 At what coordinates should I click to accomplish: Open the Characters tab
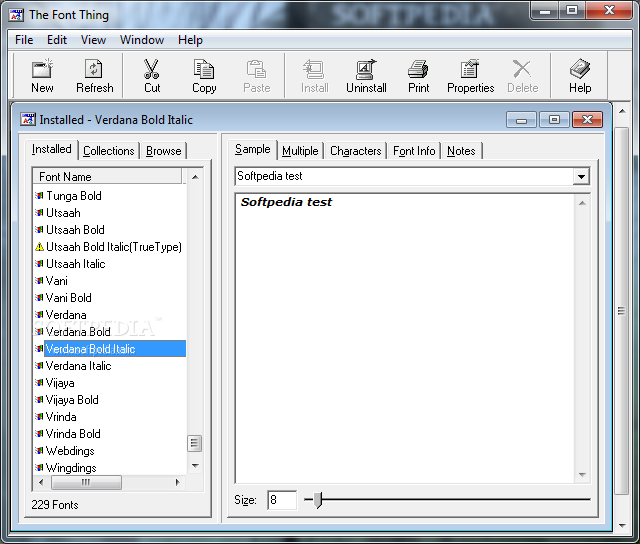tap(356, 151)
